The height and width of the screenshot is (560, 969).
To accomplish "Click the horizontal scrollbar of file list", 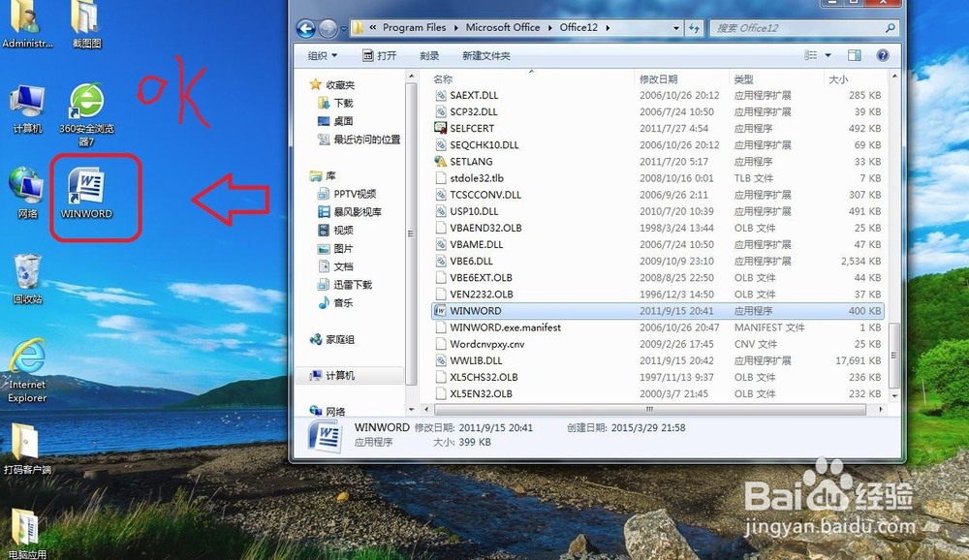I will click(x=649, y=409).
